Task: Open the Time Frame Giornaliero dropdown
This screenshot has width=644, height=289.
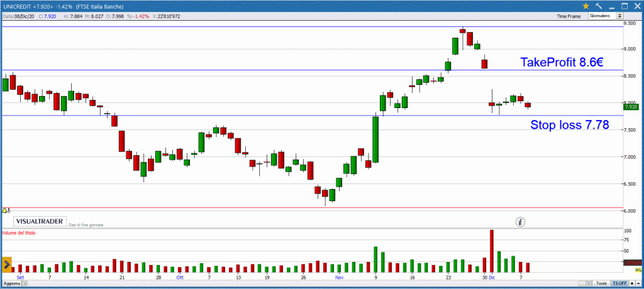Action: 606,16
